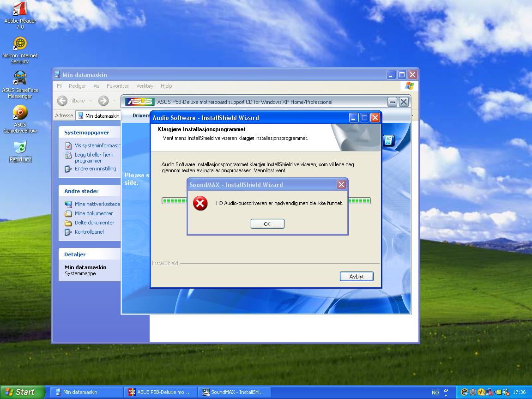This screenshot has width=532, height=399.
Task: Open ASUS GameFace Messenger desktop shortcut
Action: [x=20, y=85]
